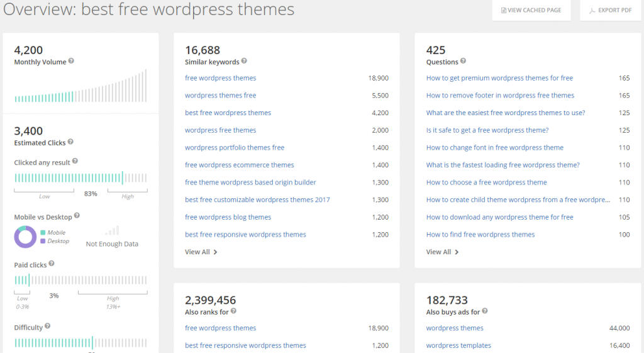Click the Monthly Volume trend bar chart

(80, 87)
